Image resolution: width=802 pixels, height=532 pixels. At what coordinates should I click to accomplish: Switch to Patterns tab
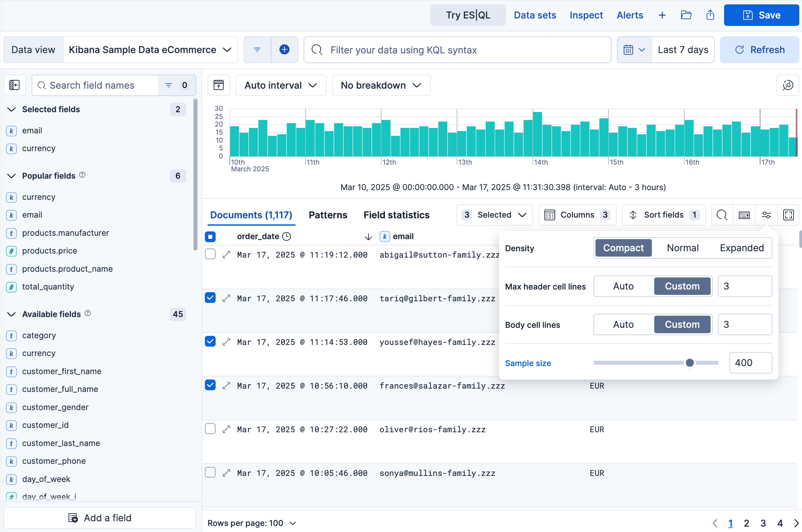(x=328, y=215)
